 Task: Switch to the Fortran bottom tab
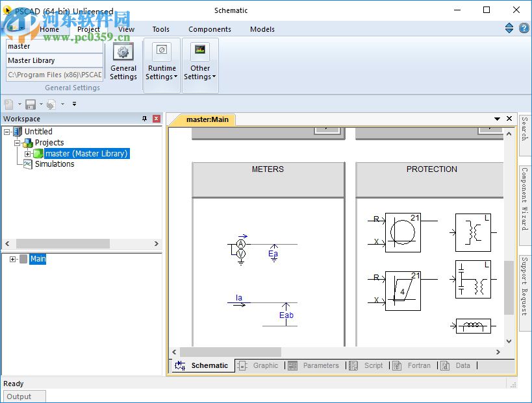point(418,365)
